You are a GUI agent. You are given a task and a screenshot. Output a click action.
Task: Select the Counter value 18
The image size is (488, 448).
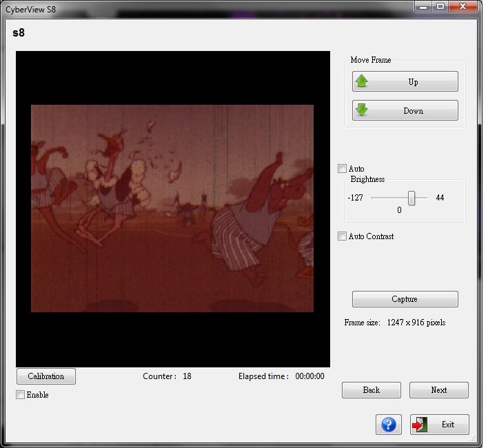tap(187, 376)
